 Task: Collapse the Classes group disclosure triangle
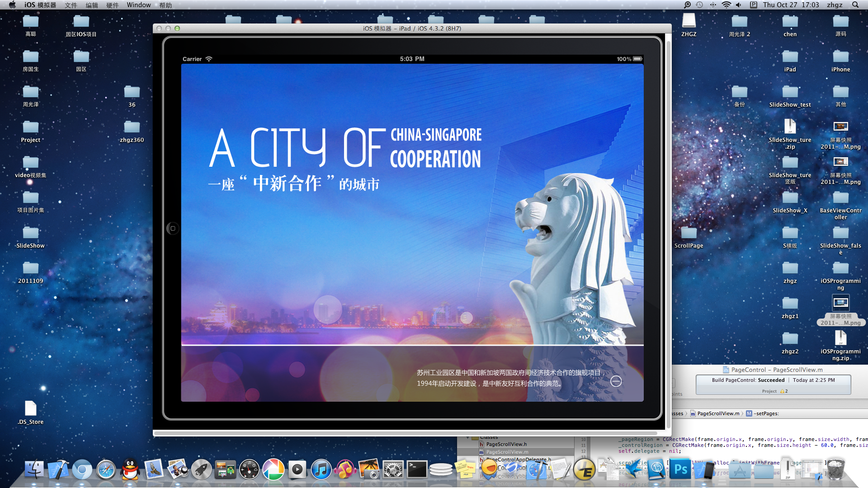tap(468, 438)
